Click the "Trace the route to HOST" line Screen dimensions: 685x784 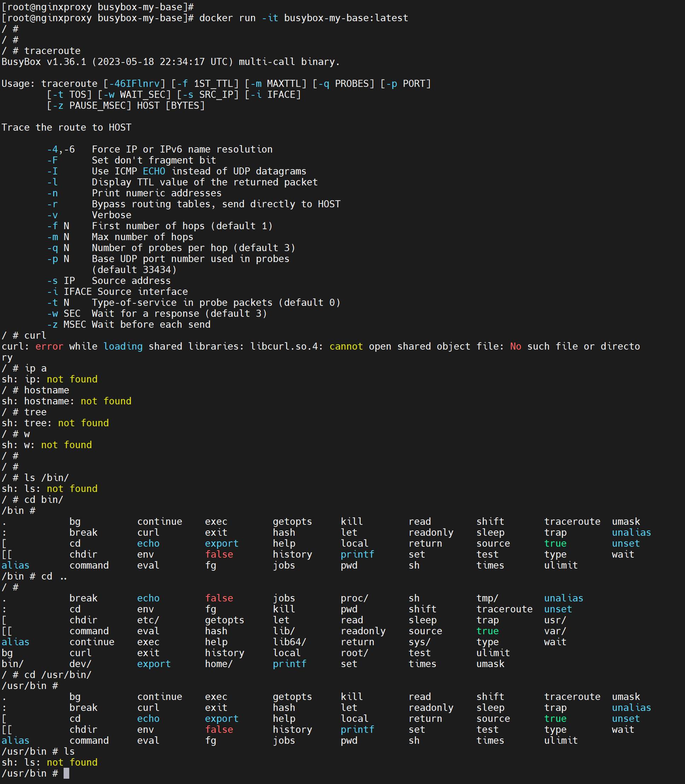(66, 127)
